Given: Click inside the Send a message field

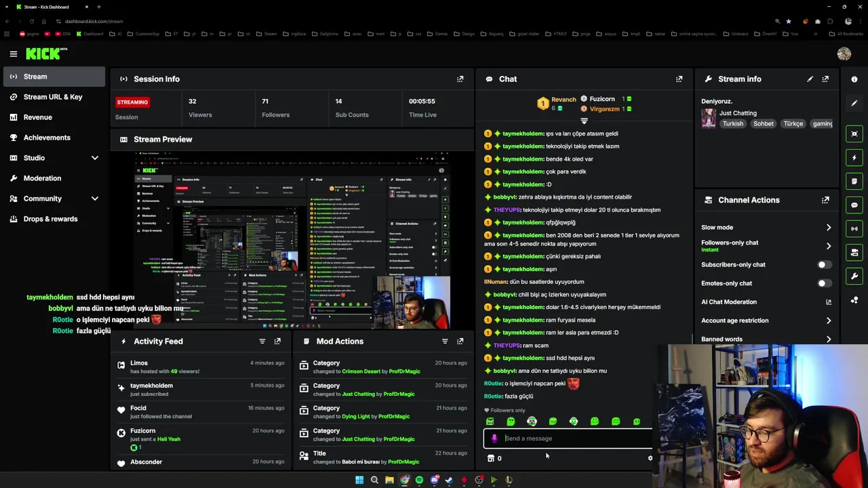Looking at the screenshot, I should [570, 439].
